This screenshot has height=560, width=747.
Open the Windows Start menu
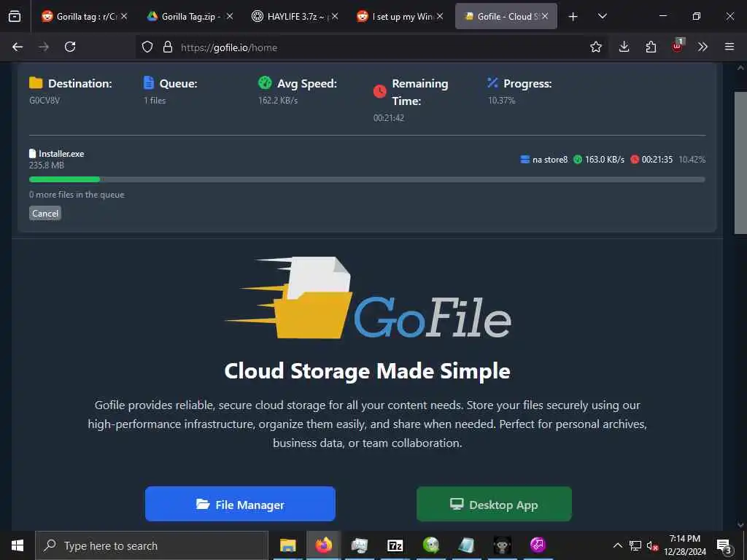point(18,545)
